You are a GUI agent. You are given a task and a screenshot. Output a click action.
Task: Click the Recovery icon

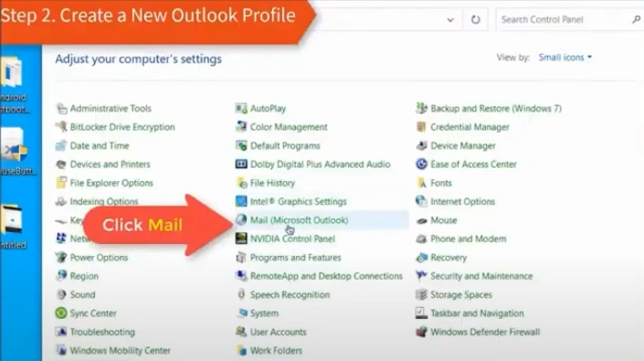[421, 258]
